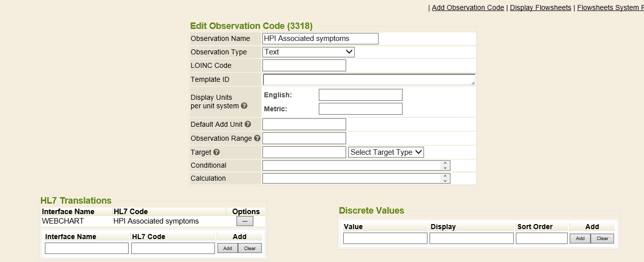Open the Observation Type dropdown
Viewport: 644px width, 262px height.
308,52
